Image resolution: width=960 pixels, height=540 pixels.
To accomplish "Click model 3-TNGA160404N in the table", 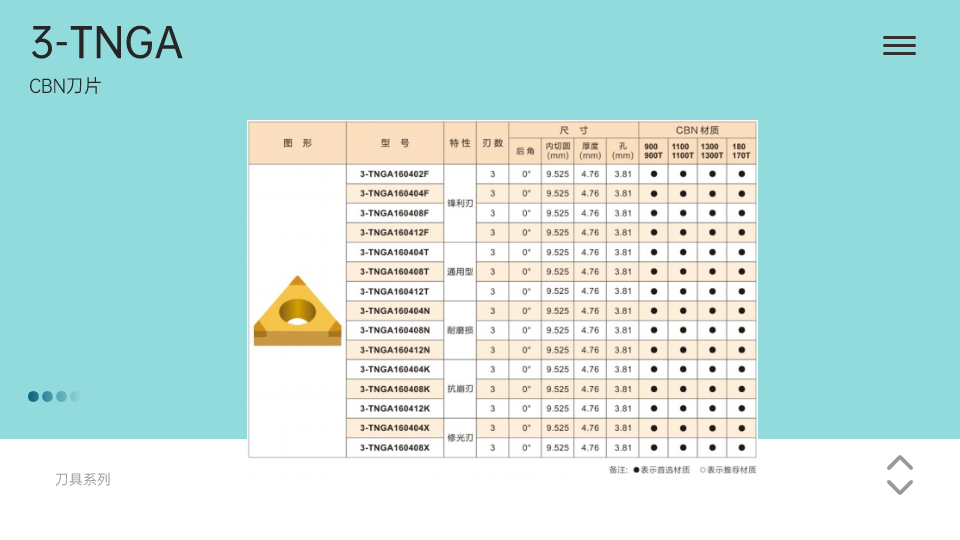I will pyautogui.click(x=394, y=311).
